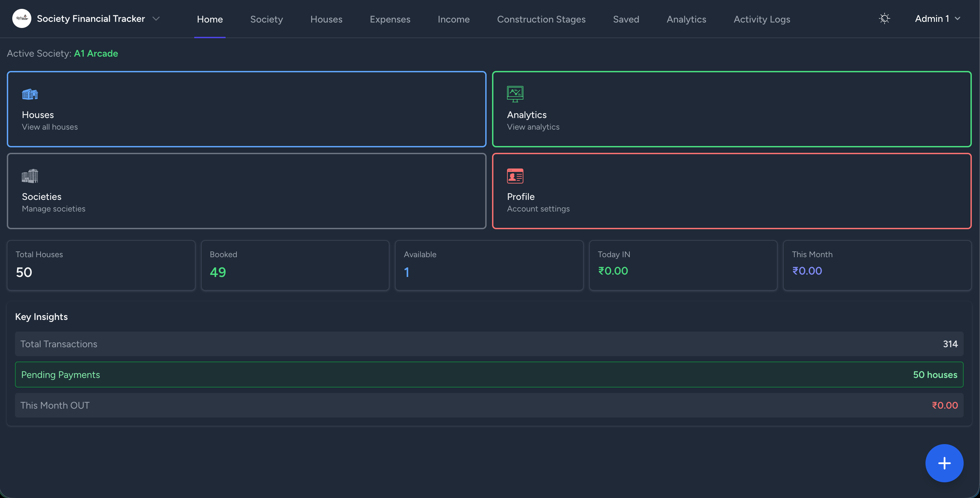Open the Admin 1 account dropdown
Screen dimensions: 980x498
click(937, 18)
